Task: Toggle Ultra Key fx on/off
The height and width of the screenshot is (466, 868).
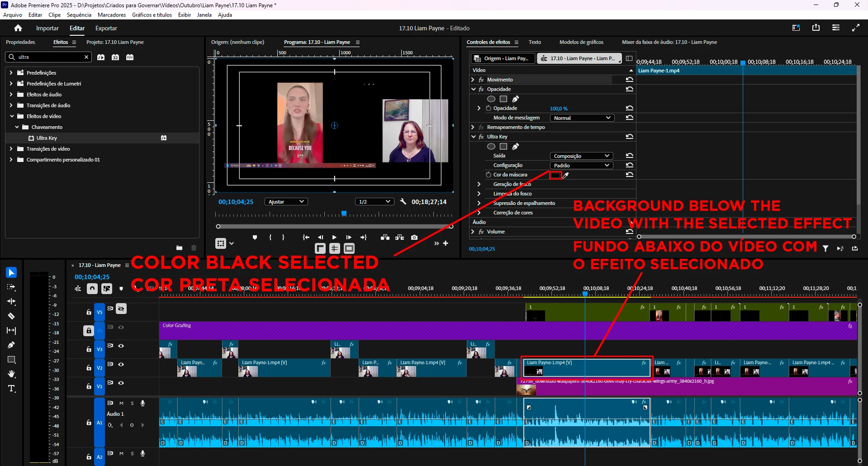Action: coord(481,137)
